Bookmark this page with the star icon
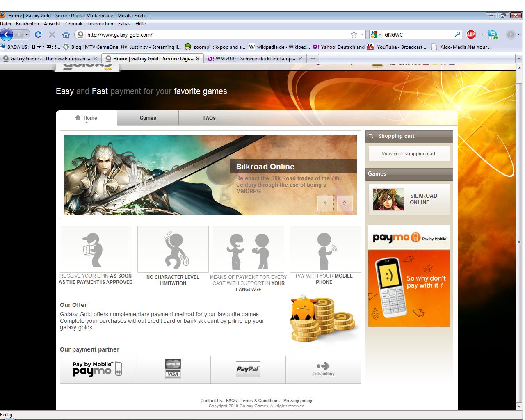Screen dimensions: 525x420 coord(354,35)
